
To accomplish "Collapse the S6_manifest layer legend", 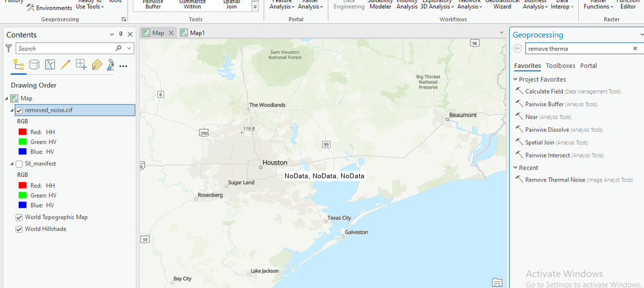I will (12, 164).
